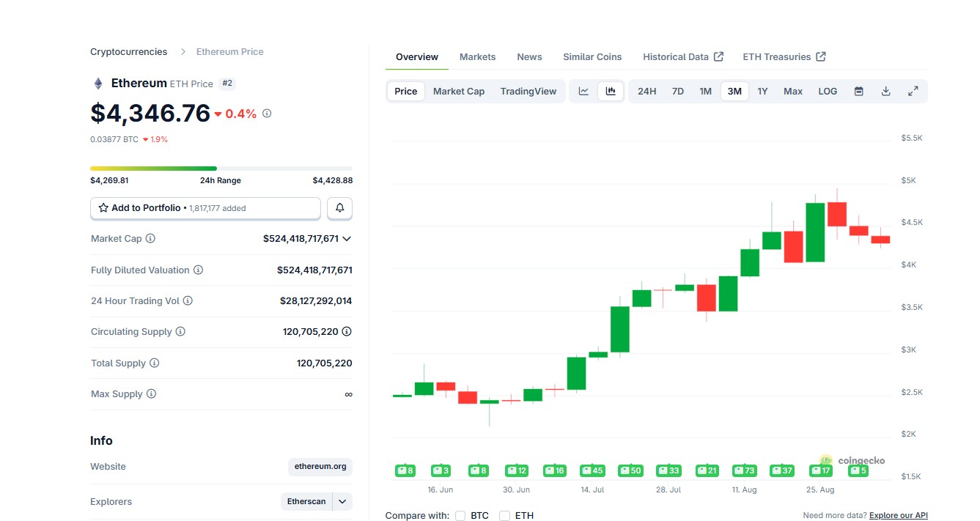Switch to the Markets tab
The width and height of the screenshot is (980, 521).
[x=478, y=57]
